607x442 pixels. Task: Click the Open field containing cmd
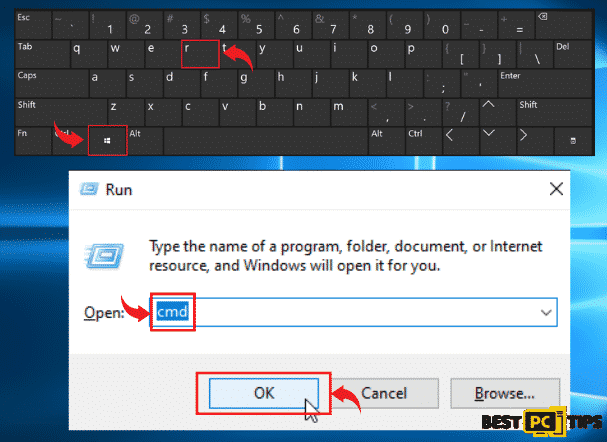coord(353,312)
